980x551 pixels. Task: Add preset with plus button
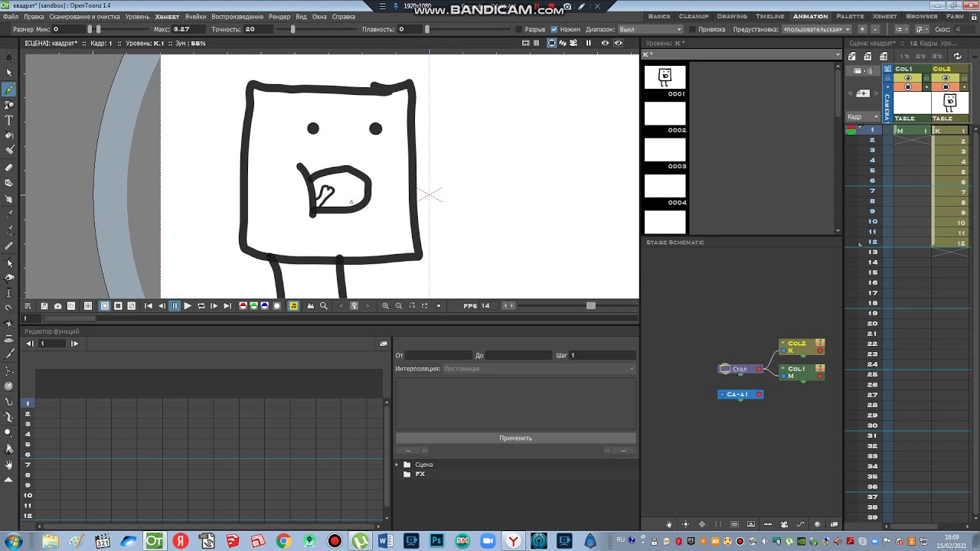[862, 29]
